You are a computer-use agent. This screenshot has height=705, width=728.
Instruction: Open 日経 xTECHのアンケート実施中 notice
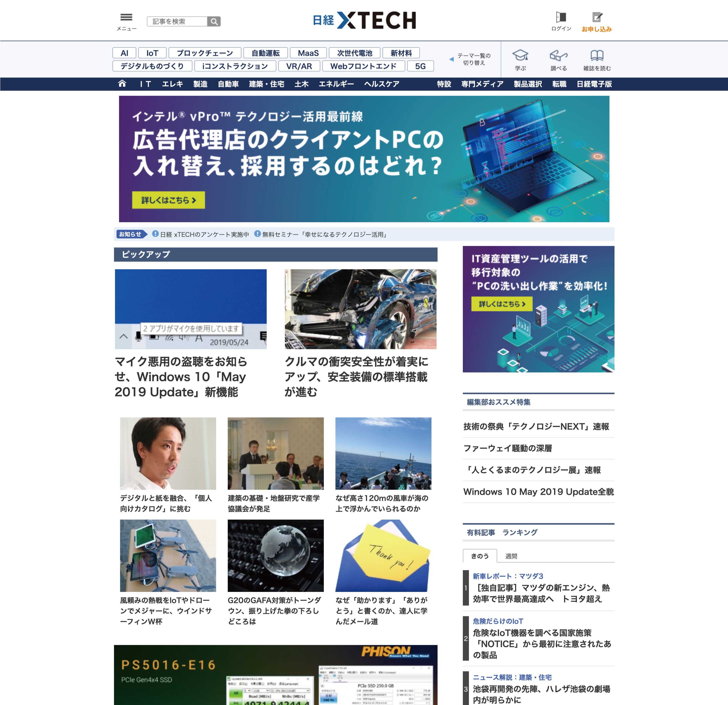pos(205,234)
